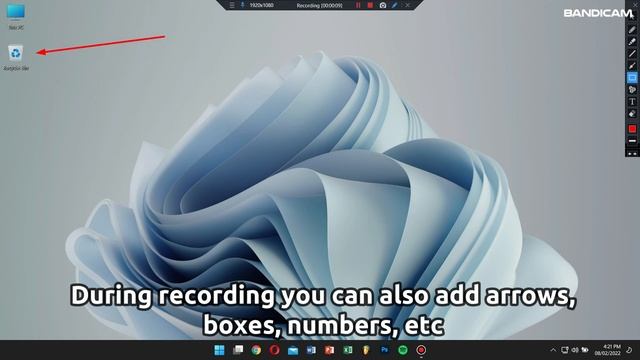Select the Eraser tool
The height and width of the screenshot is (360, 640).
(632, 114)
